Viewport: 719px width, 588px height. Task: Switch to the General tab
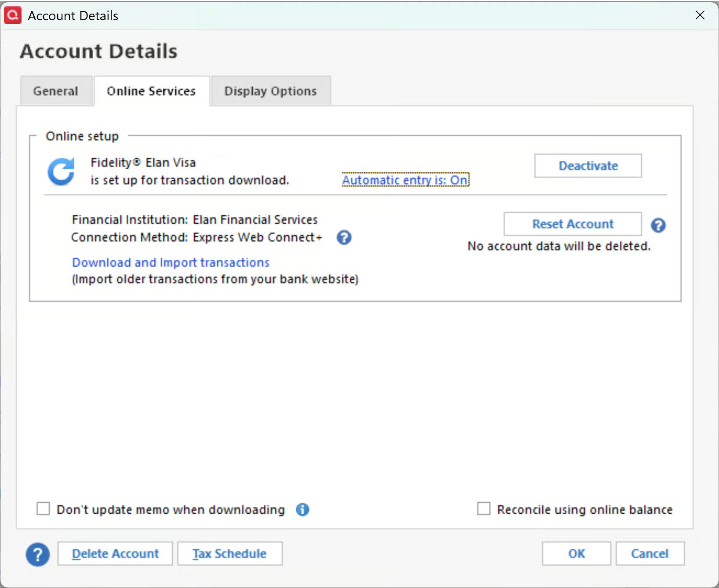56,91
